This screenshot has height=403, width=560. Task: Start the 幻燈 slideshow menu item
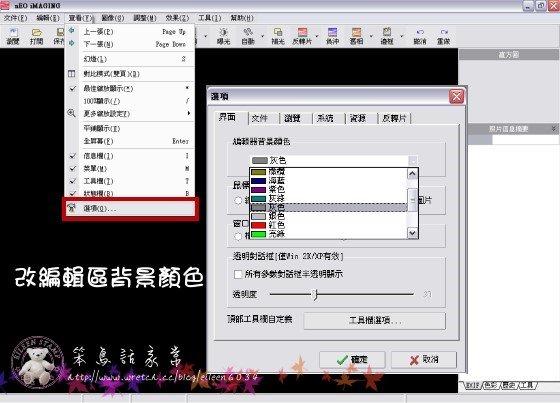[130, 59]
